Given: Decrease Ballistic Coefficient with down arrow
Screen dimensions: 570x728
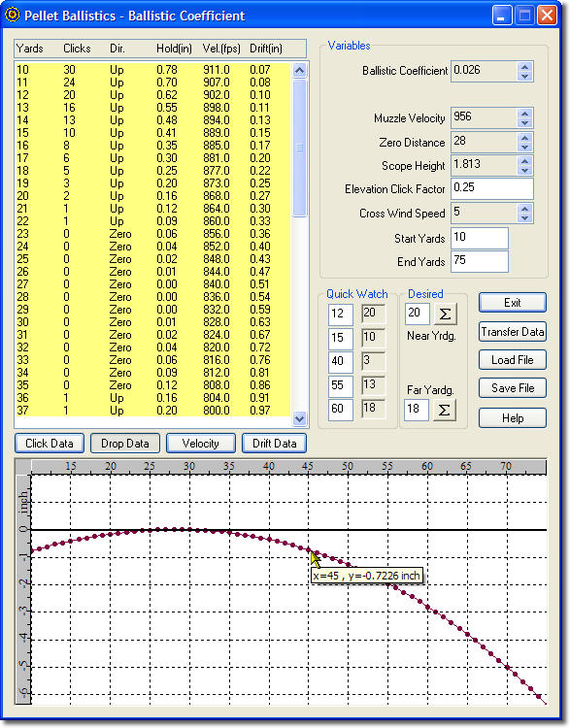Looking at the screenshot, I should point(525,76).
